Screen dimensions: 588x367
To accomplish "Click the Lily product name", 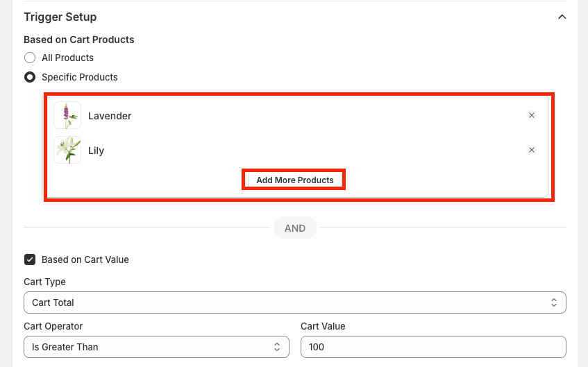I will tap(96, 151).
